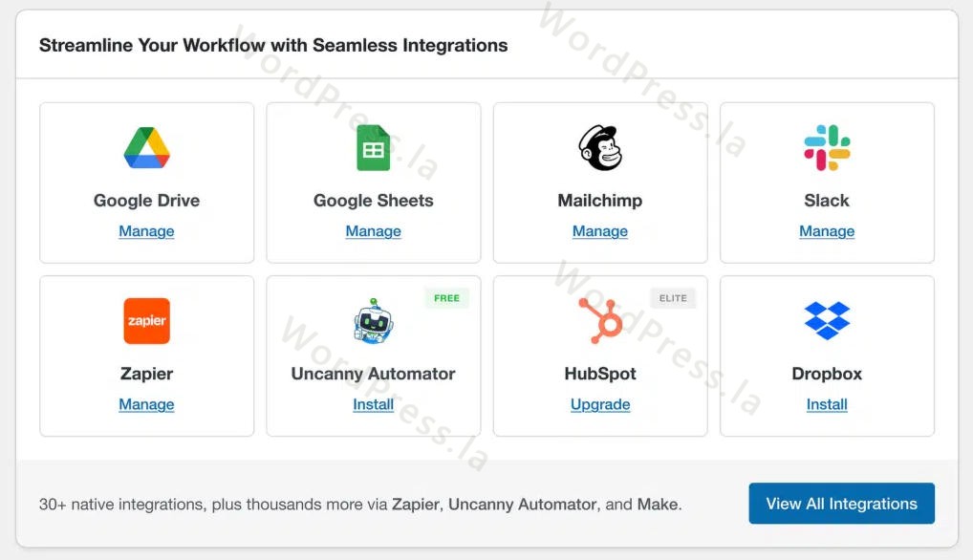Open Manage link under Google Sheets

[x=373, y=231]
